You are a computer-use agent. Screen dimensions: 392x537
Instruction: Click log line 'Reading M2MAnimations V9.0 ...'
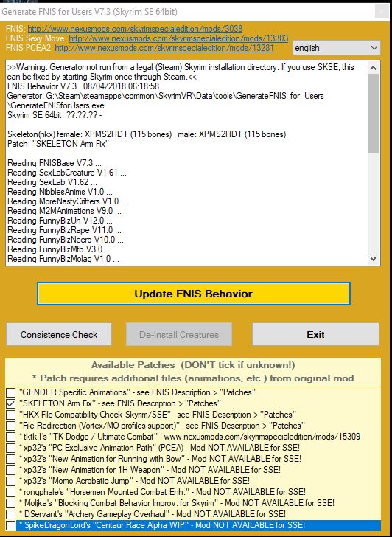coord(64,211)
